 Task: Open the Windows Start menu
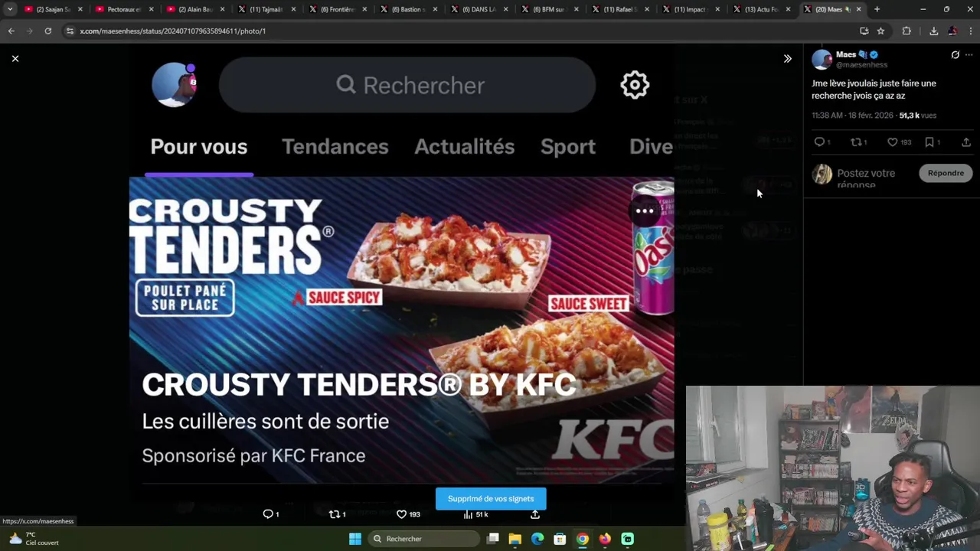(355, 539)
